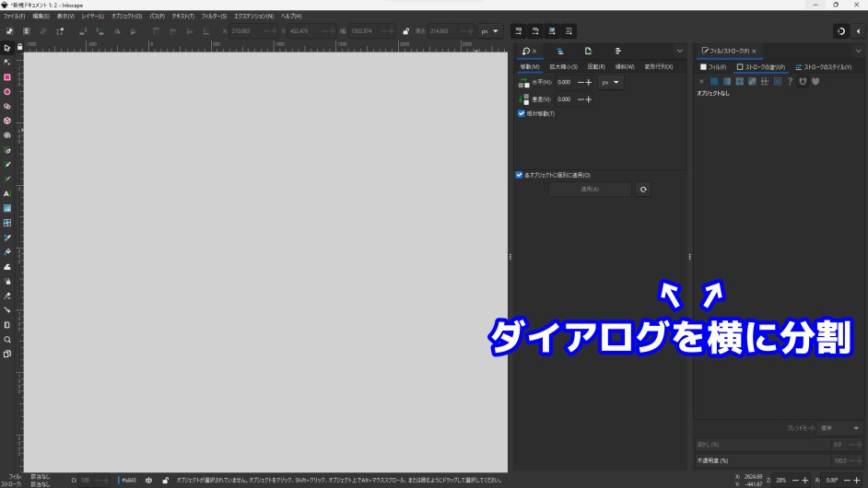Increase horizontal 水平(H) value with plus

[589, 83]
